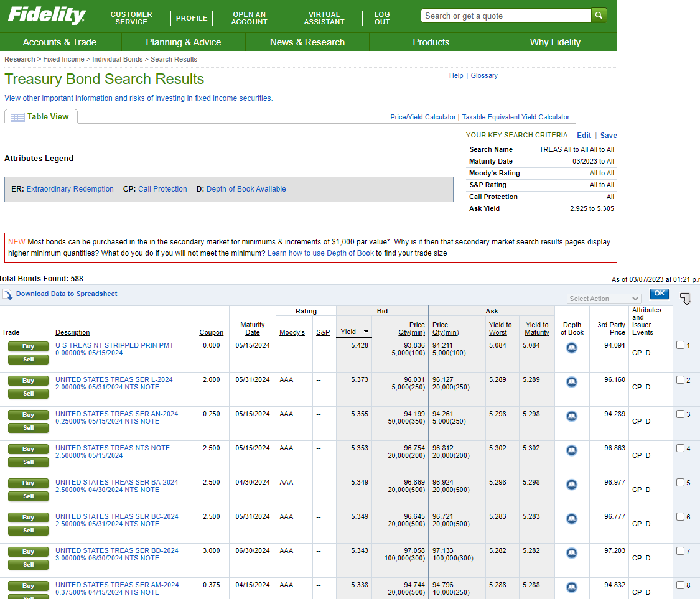
Task: Click Open an Account link
Action: tap(249, 18)
